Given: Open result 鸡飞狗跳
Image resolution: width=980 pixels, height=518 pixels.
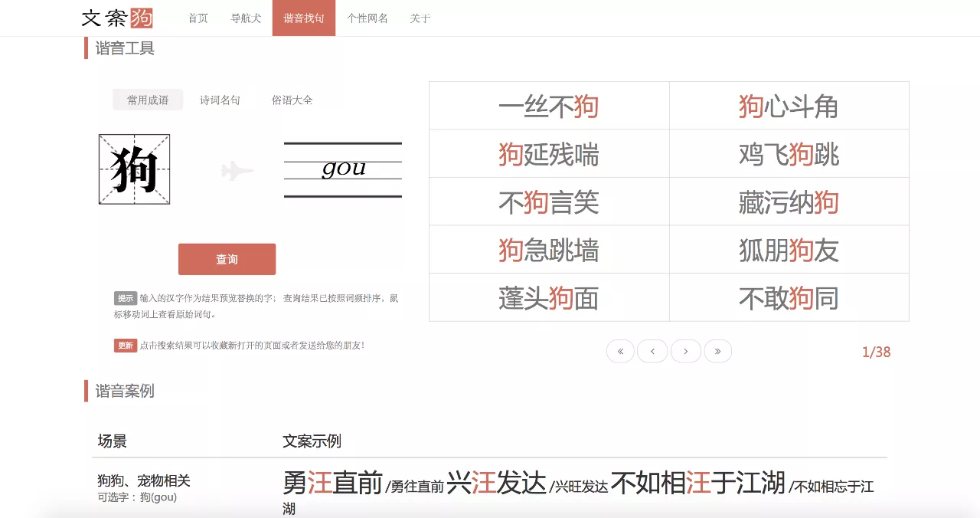Looking at the screenshot, I should (x=789, y=155).
